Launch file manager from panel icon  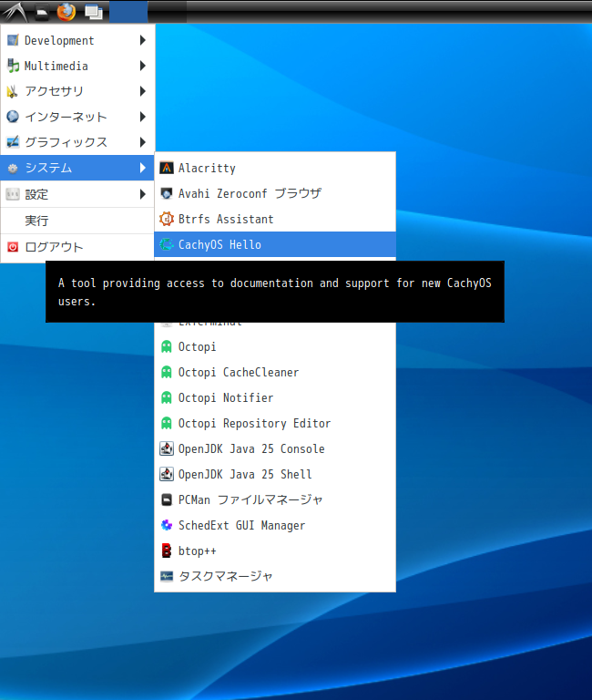click(42, 12)
